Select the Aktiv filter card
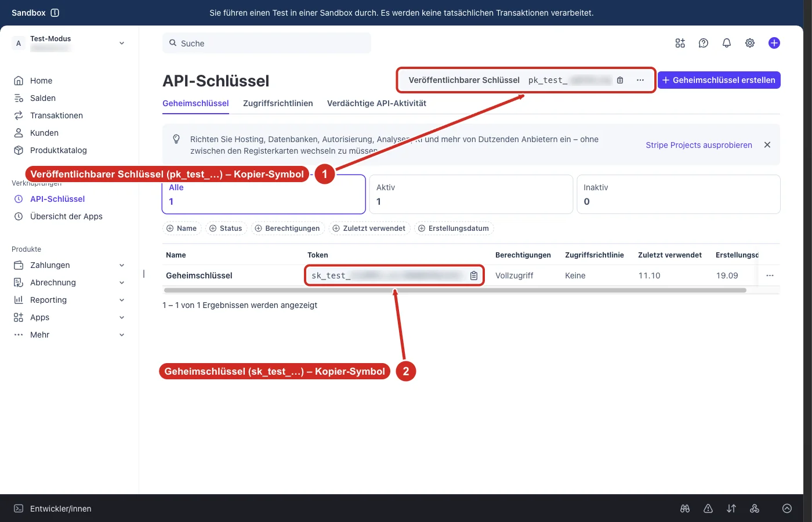This screenshot has width=812, height=522. 471,194
